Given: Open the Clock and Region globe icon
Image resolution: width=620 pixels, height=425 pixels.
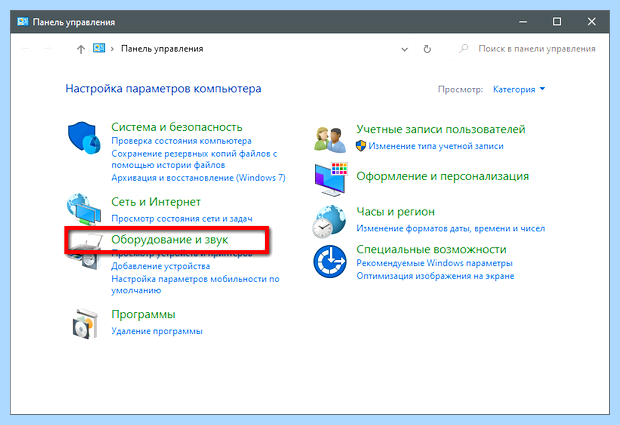Looking at the screenshot, I should click(329, 221).
